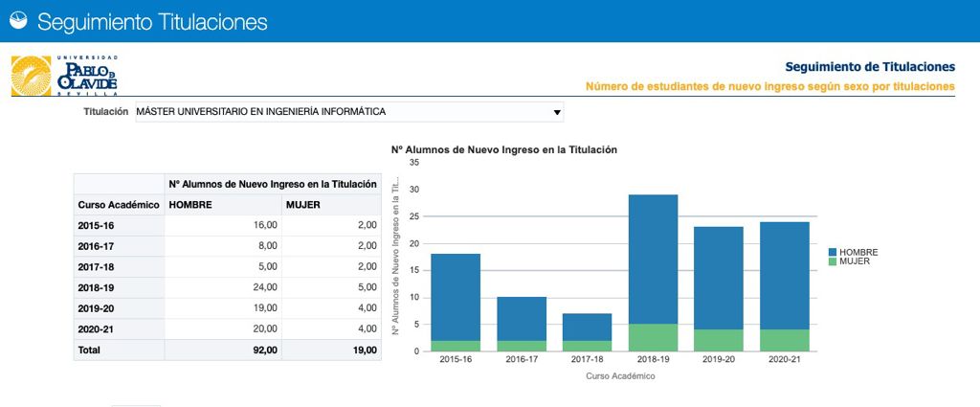Click the chart title Nº Alumnos de Nuevo Ingreso
980x407 pixels.
tap(503, 150)
